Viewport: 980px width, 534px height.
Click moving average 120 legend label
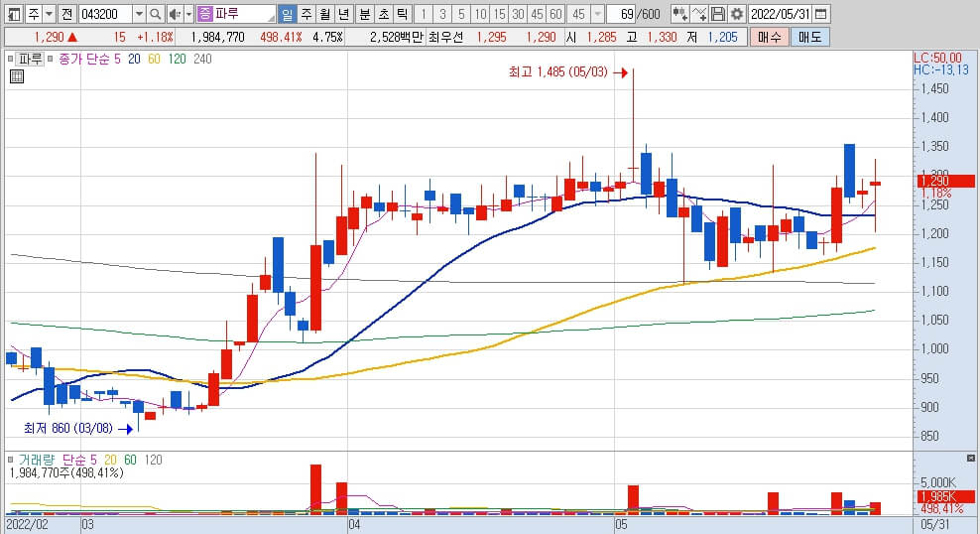point(177,59)
